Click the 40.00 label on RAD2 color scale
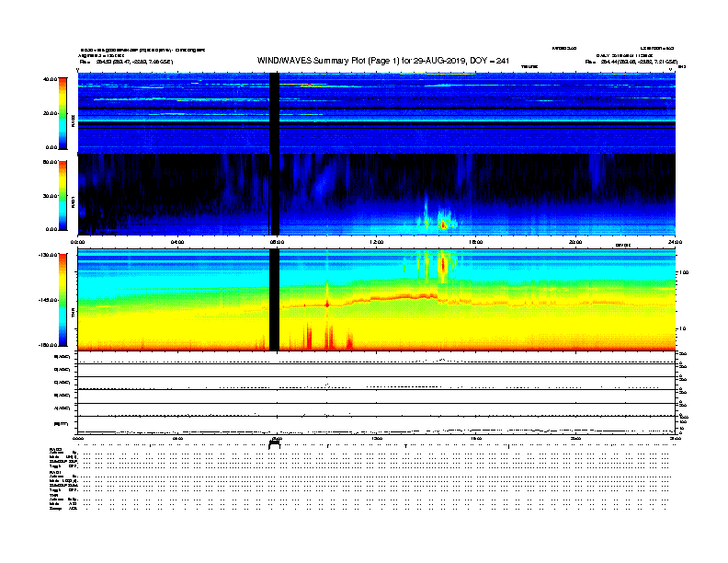 tap(50, 79)
